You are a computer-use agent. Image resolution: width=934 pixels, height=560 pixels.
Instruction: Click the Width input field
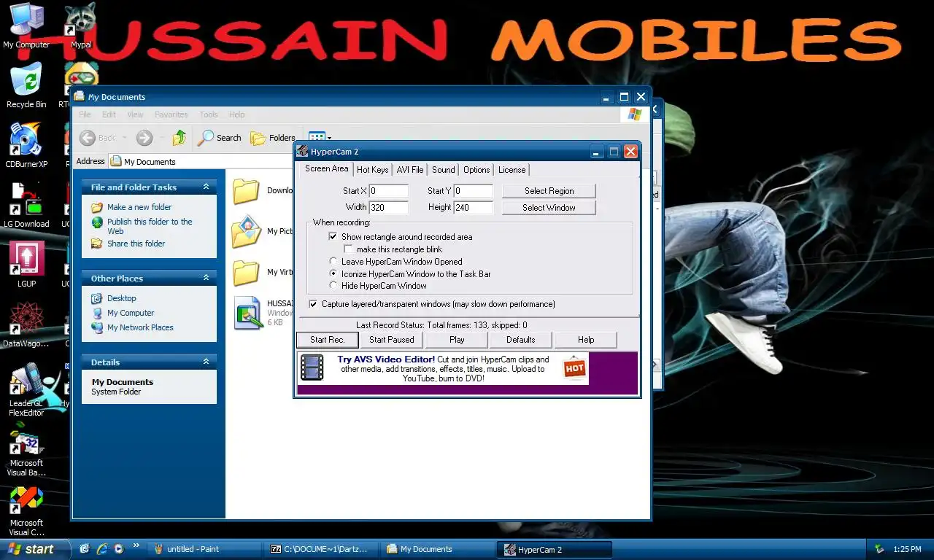click(x=388, y=208)
